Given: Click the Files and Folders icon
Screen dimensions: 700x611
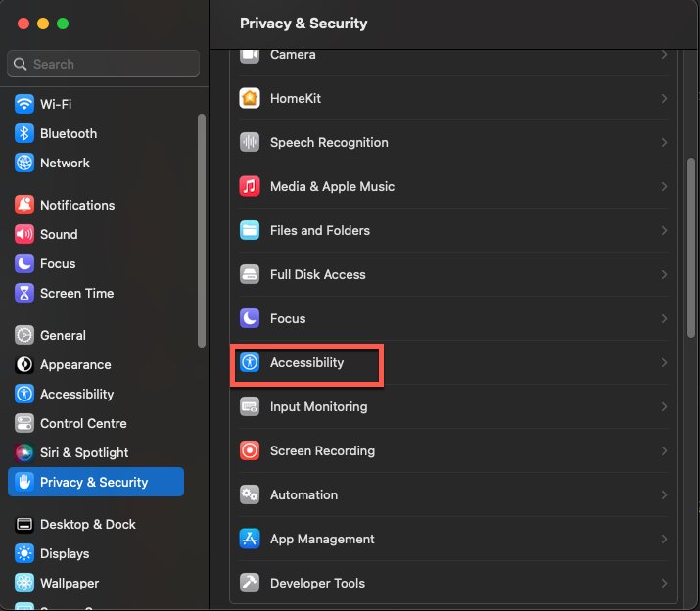Looking at the screenshot, I should [x=250, y=230].
